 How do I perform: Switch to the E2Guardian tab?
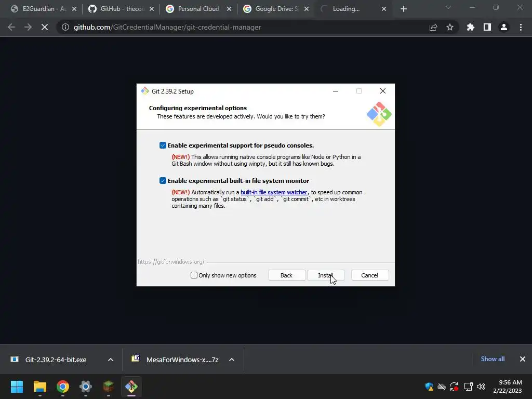coord(44,9)
